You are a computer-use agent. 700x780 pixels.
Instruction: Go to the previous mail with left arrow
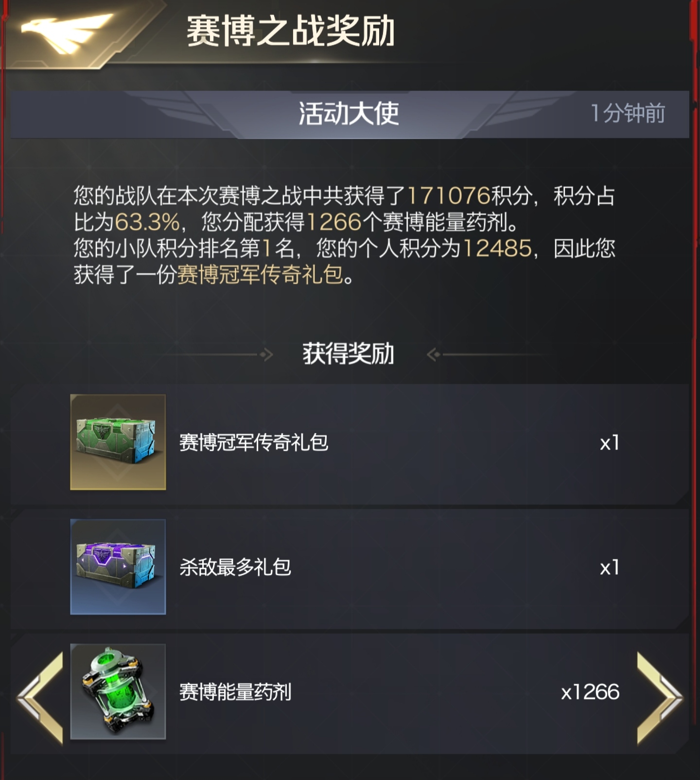(40, 698)
